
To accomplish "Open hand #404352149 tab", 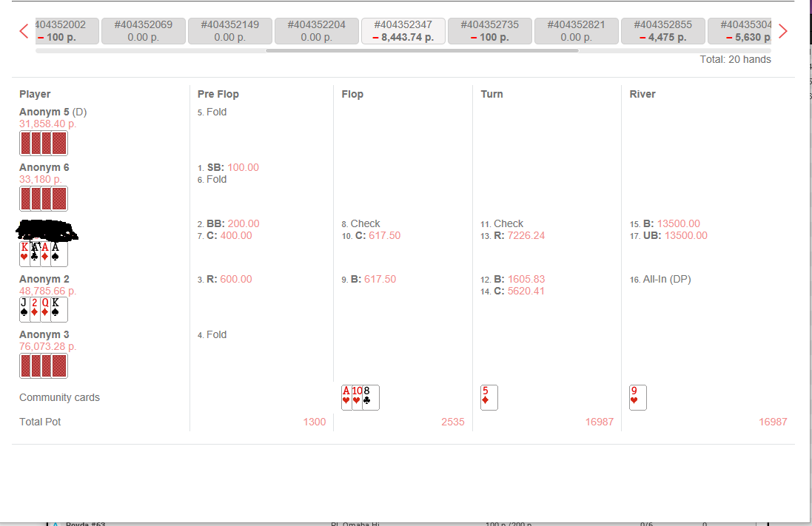I will coord(230,31).
